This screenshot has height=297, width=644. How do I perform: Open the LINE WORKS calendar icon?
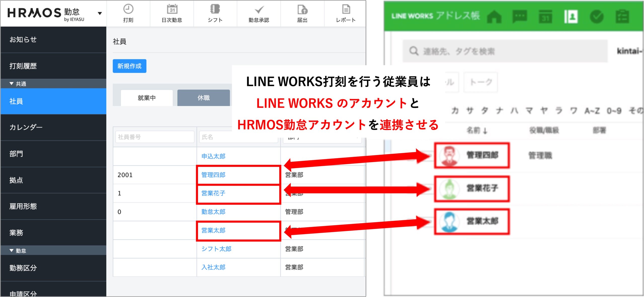pyautogui.click(x=545, y=17)
